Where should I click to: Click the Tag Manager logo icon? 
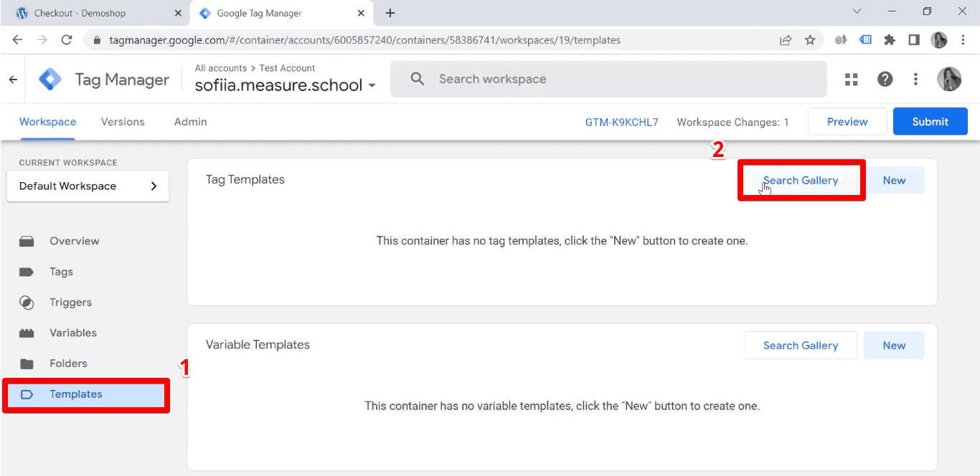pyautogui.click(x=50, y=79)
